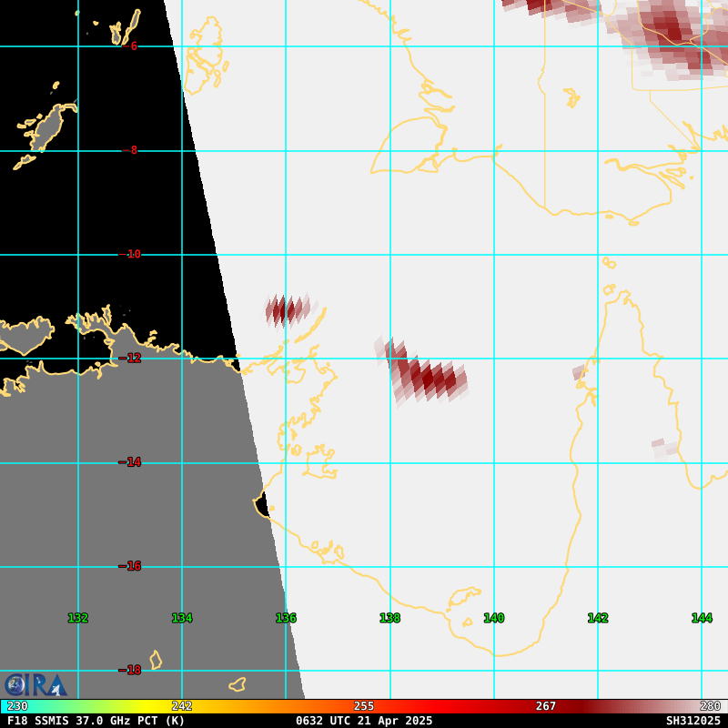The height and width of the screenshot is (728, 728).
Task: Click the 255 value on the color scale
Action: pyautogui.click(x=364, y=706)
